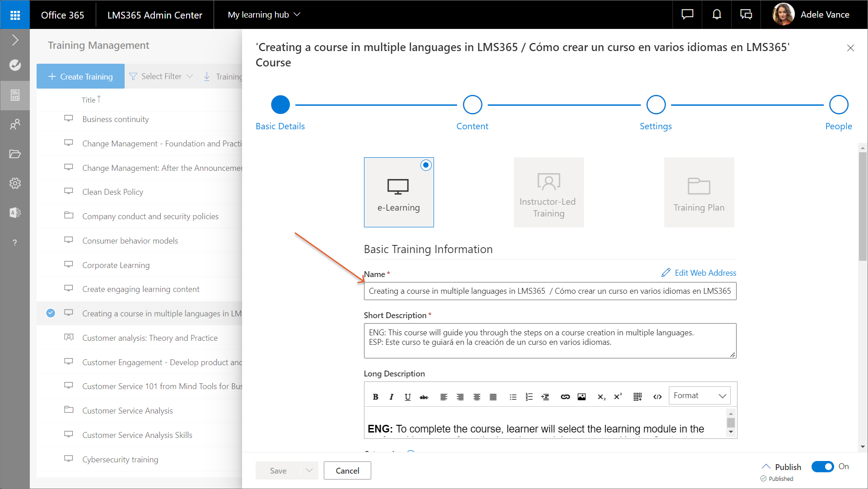Click the Insert link icon in editor

tap(565, 397)
